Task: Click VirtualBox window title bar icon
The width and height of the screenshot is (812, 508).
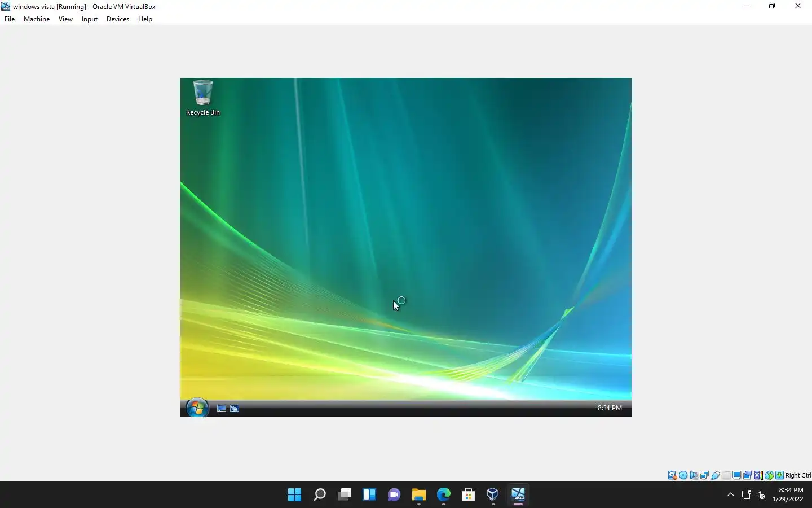Action: click(x=6, y=6)
